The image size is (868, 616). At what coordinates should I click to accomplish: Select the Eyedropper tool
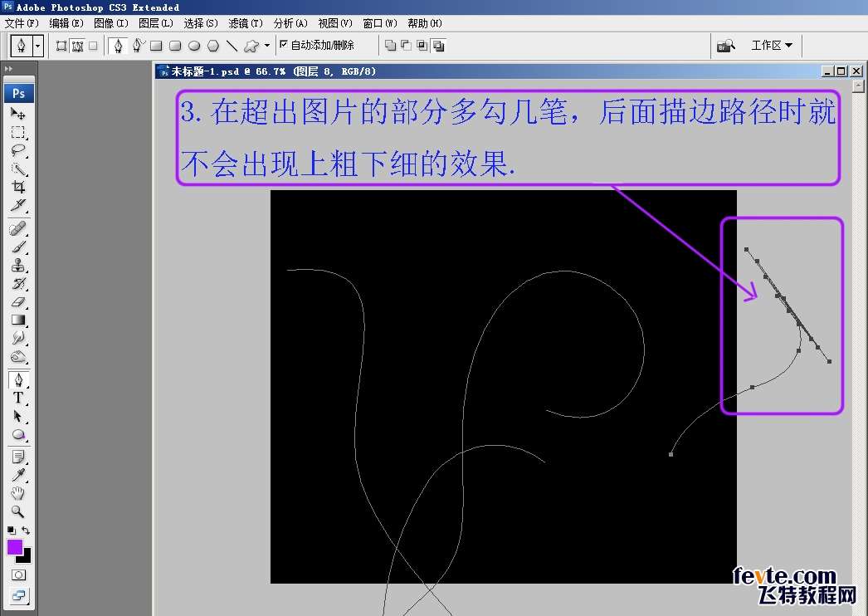coord(18,476)
